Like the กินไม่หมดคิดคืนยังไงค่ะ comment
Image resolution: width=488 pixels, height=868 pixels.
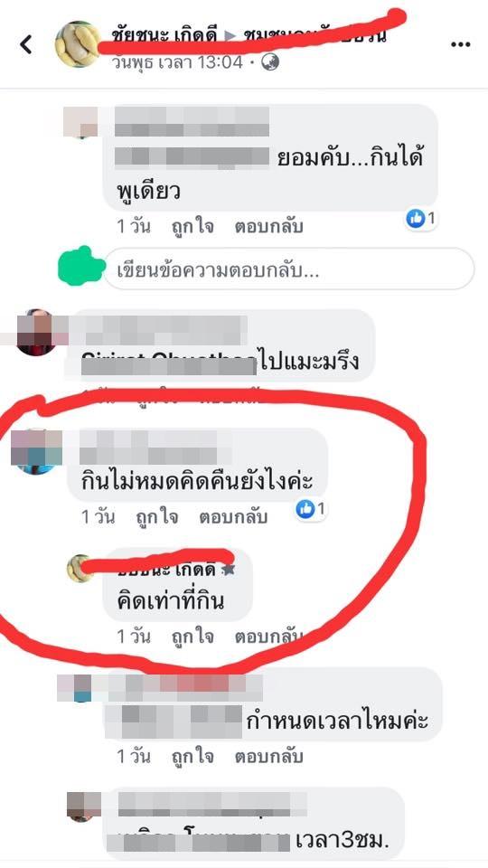tap(157, 517)
